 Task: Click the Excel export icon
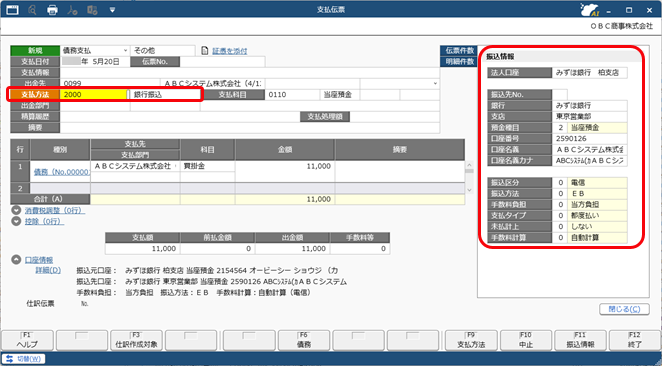92,9
